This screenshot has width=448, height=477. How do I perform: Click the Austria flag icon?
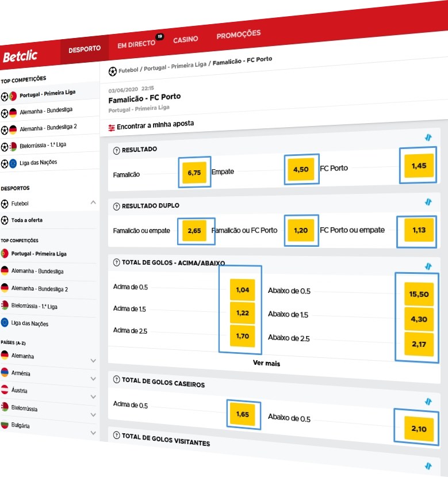click(5, 389)
